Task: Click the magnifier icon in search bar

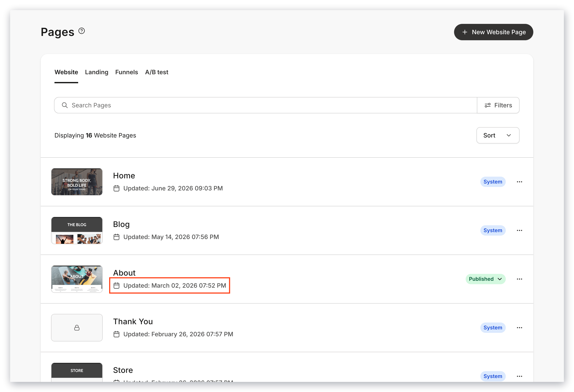Action: point(65,105)
